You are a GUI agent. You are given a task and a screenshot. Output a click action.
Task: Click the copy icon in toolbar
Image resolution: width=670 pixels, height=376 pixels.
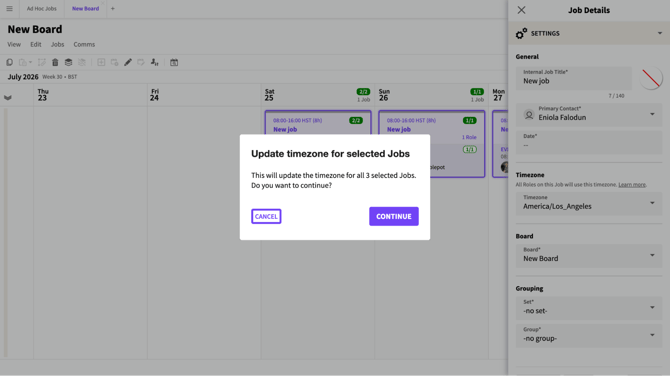[x=9, y=62]
